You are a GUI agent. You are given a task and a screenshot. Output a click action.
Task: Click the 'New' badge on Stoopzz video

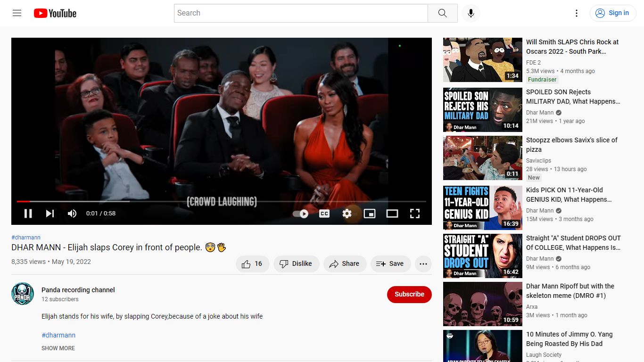[x=534, y=178]
